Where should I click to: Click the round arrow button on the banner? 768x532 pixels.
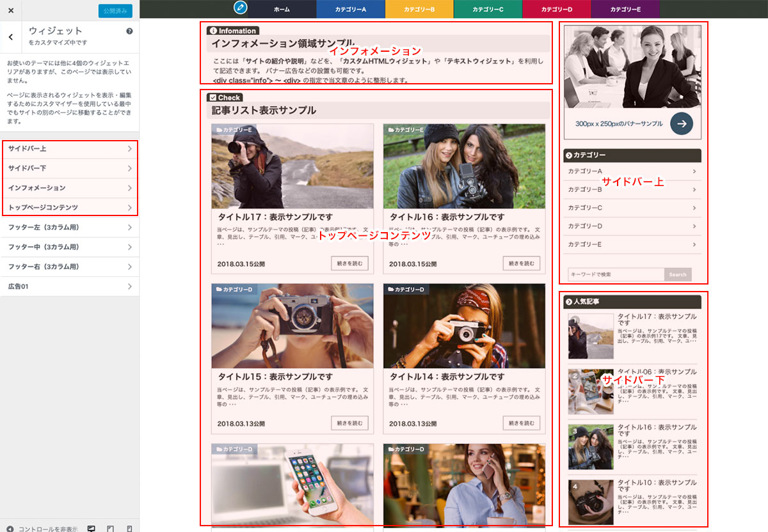(x=682, y=123)
